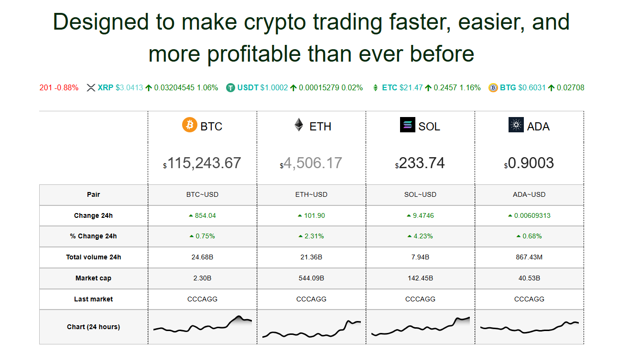Select the BTG ticker symbol

pos(508,88)
